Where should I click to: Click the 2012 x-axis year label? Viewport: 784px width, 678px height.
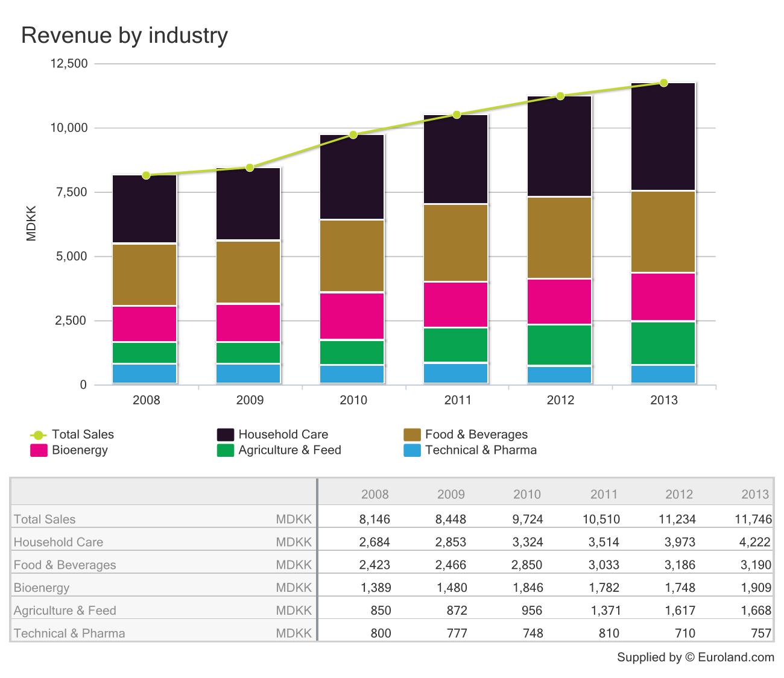[x=560, y=400]
